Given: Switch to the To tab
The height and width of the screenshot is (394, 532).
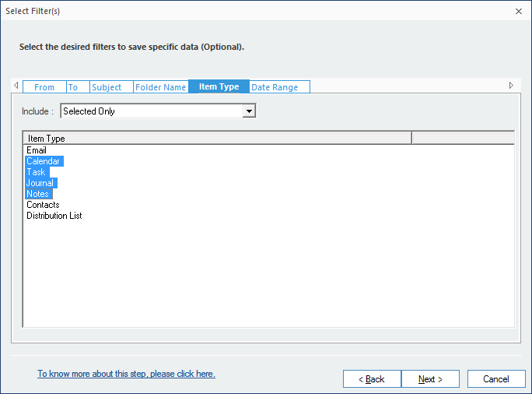Looking at the screenshot, I should (x=78, y=87).
